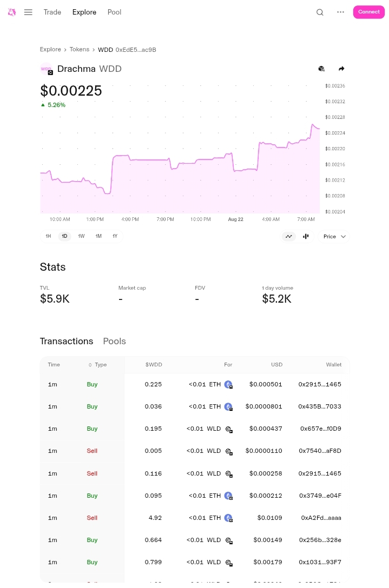Switch to candlestick chart view
The image size is (389, 588).
(306, 236)
